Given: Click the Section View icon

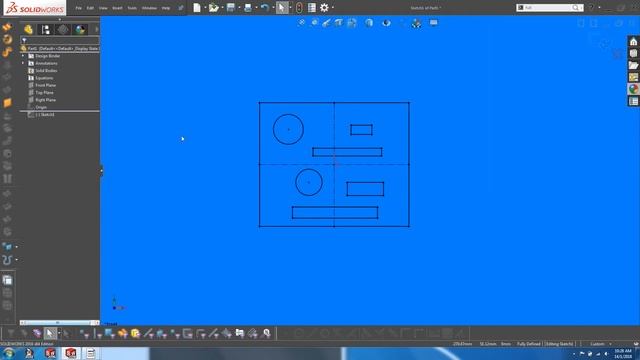Looking at the screenshot, I should (338, 23).
